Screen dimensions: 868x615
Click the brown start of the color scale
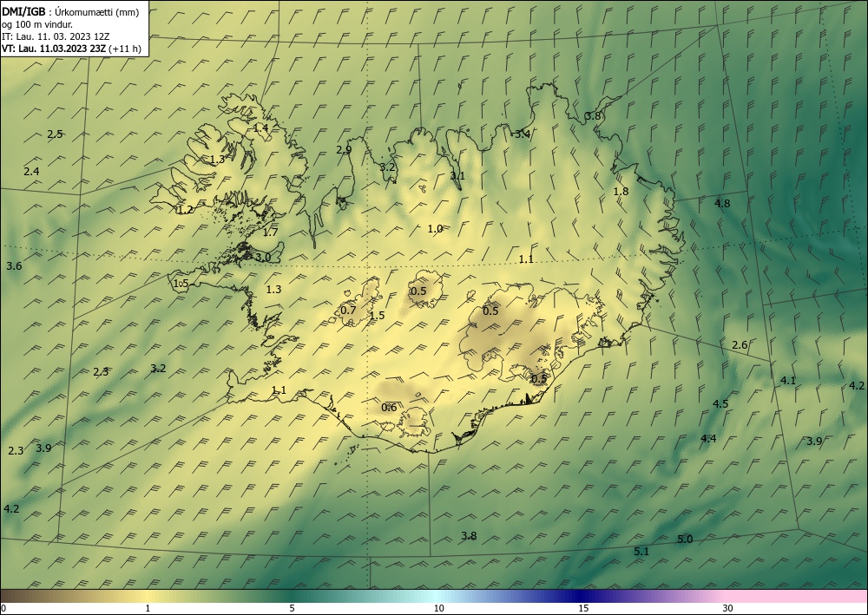click(x=23, y=596)
